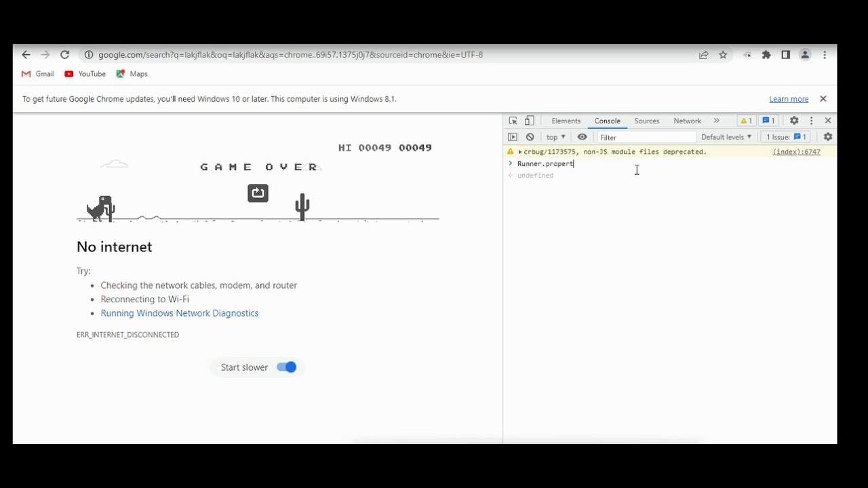The height and width of the screenshot is (488, 868).
Task: Switch to the Elements tab
Action: (x=566, y=121)
